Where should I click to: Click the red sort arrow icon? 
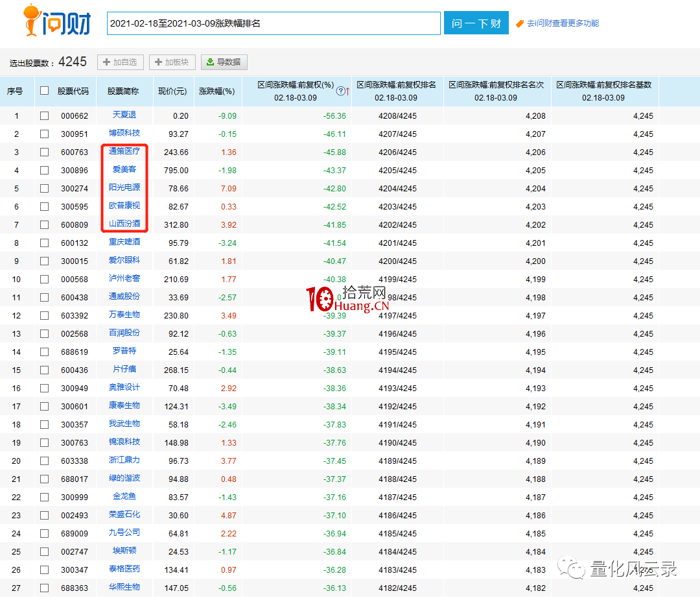(x=348, y=91)
